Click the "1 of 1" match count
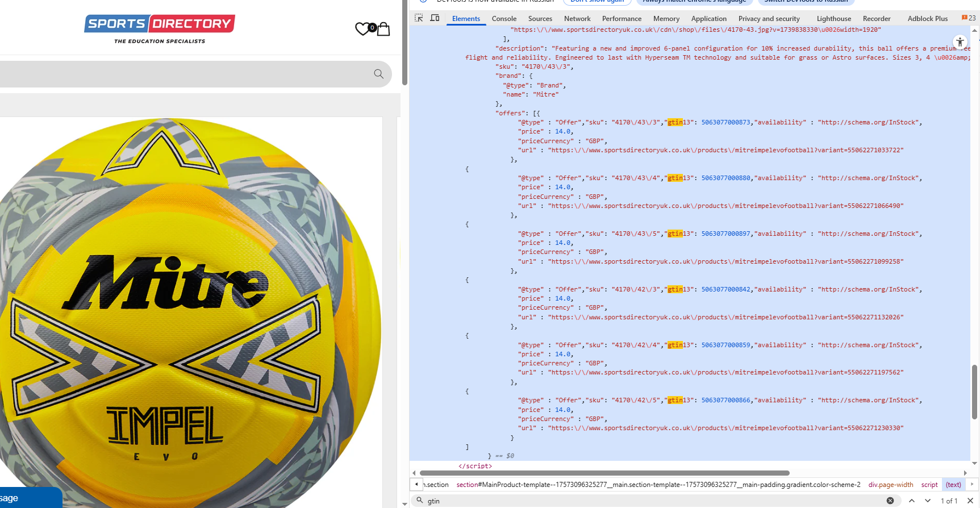Image resolution: width=980 pixels, height=508 pixels. point(949,501)
